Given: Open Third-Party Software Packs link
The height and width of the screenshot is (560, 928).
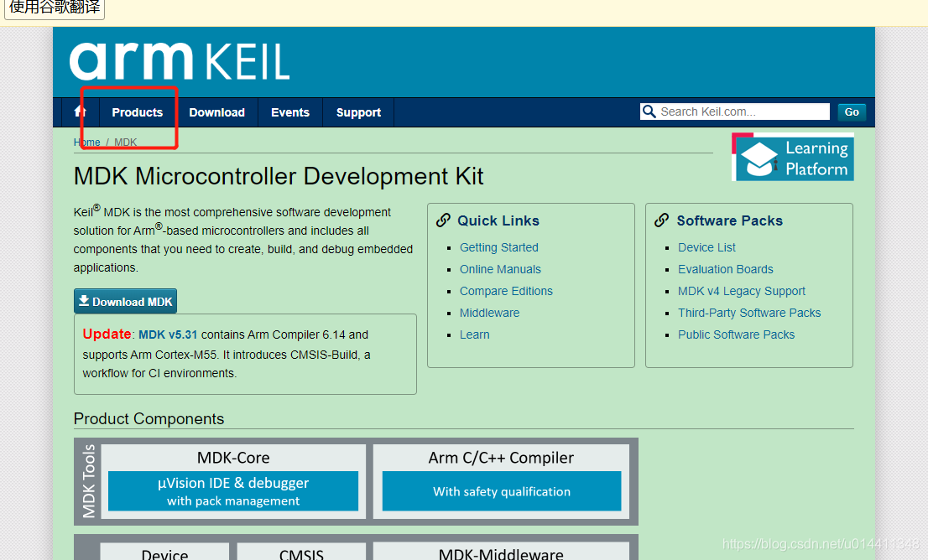Looking at the screenshot, I should click(x=749, y=313).
